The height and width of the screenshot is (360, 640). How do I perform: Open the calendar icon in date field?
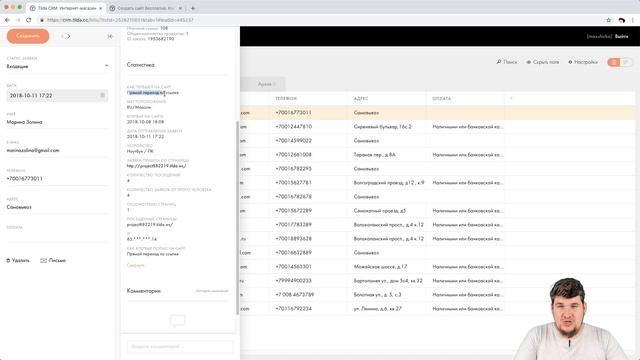pyautogui.click(x=102, y=96)
